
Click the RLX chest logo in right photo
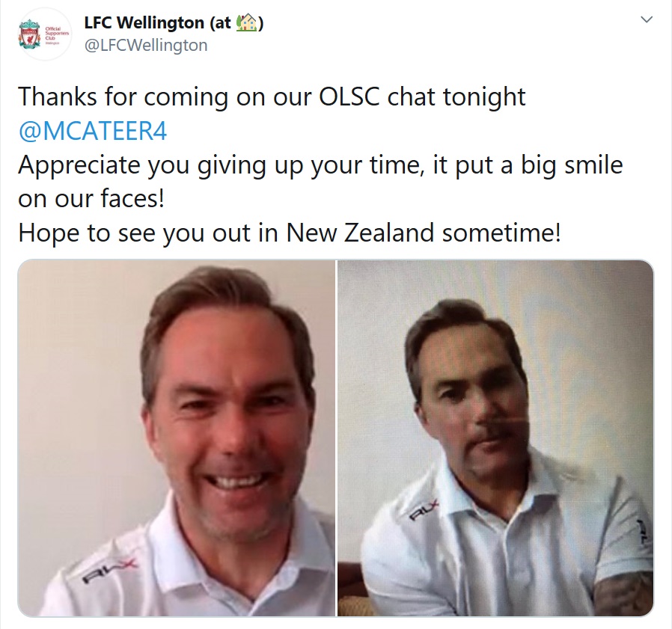point(424,510)
